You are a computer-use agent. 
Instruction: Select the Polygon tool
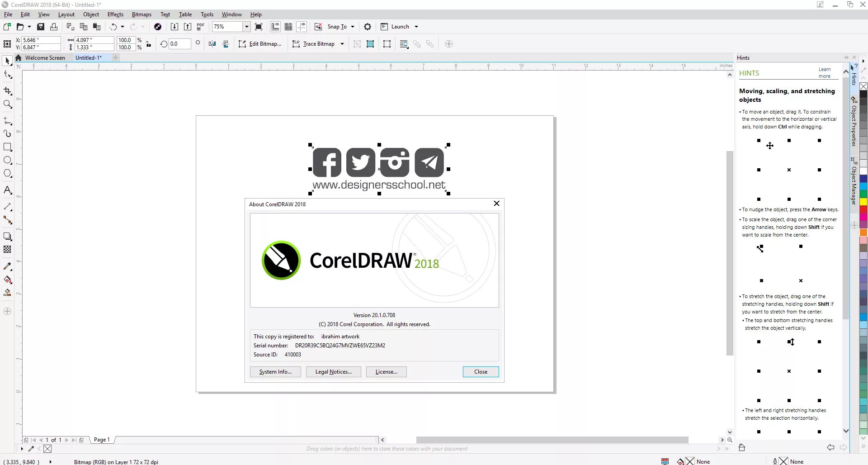click(x=7, y=173)
